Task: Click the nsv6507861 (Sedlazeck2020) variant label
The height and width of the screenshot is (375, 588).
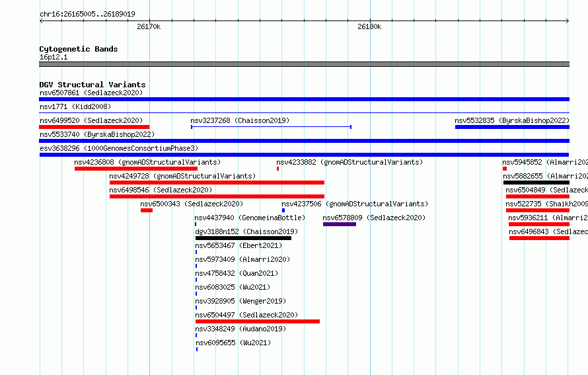Action: [x=91, y=93]
